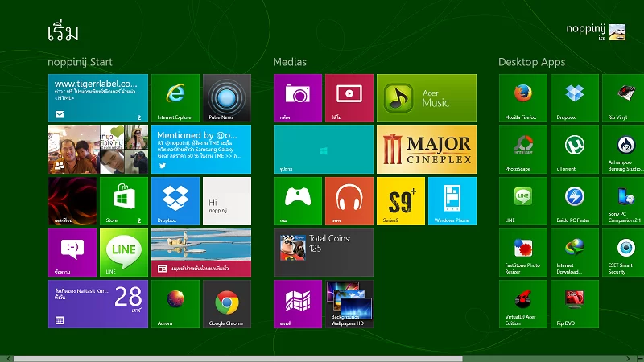The image size is (644, 362).
Task: Open the People photo collage tile
Action: click(x=97, y=150)
